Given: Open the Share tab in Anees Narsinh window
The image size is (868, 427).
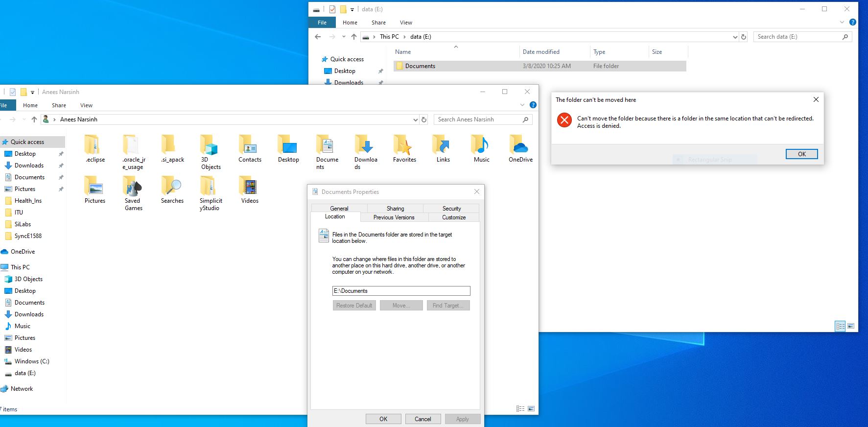Looking at the screenshot, I should coord(59,105).
